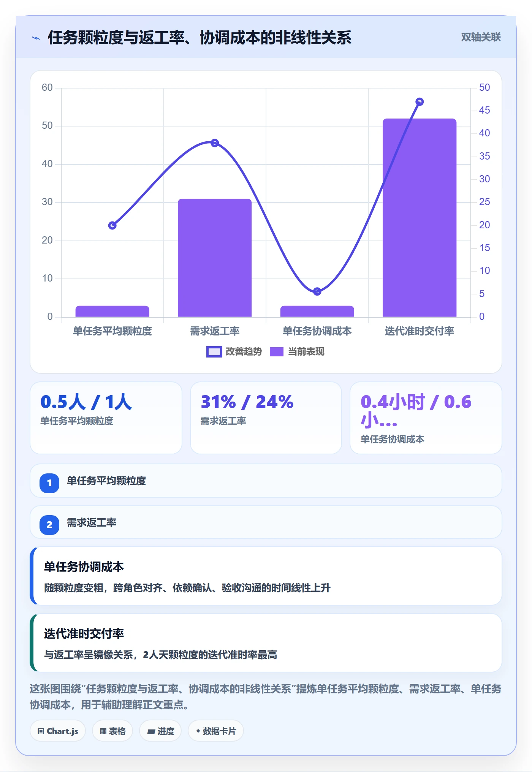This screenshot has width=532, height=772.
Task: Click the 迭代准时交付率 x-axis label
Action: [x=420, y=331]
